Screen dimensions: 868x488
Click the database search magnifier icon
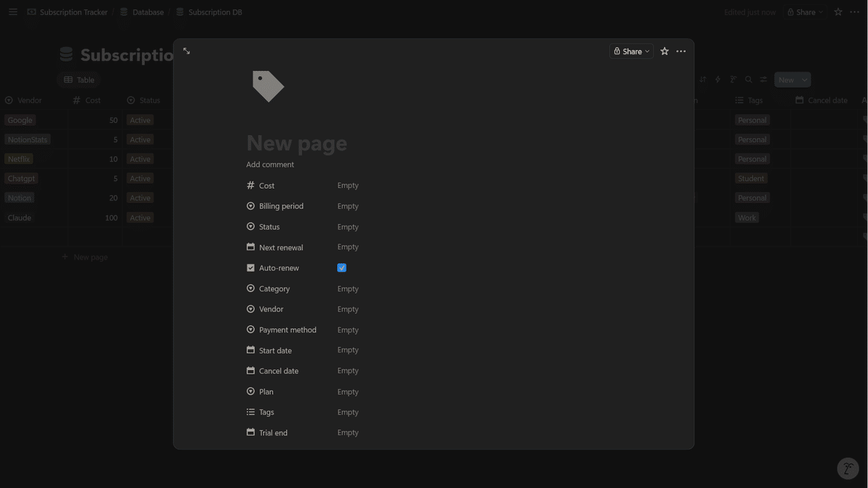[x=749, y=80]
